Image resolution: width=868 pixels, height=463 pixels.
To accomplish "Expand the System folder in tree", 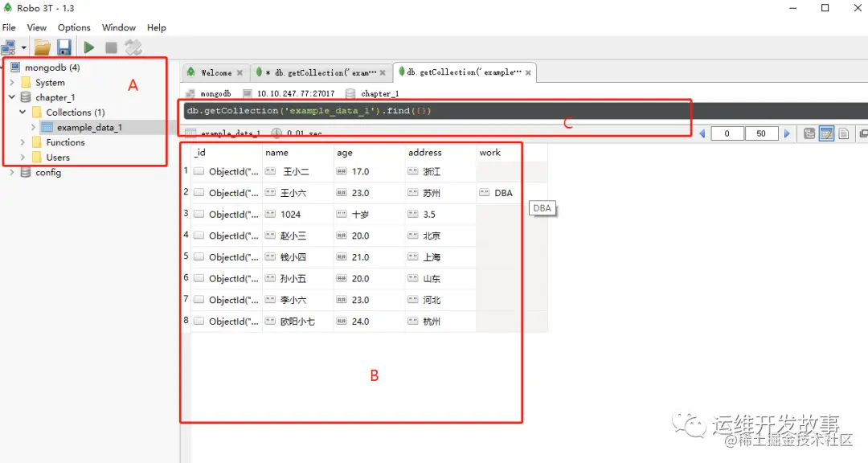I will pyautogui.click(x=12, y=83).
